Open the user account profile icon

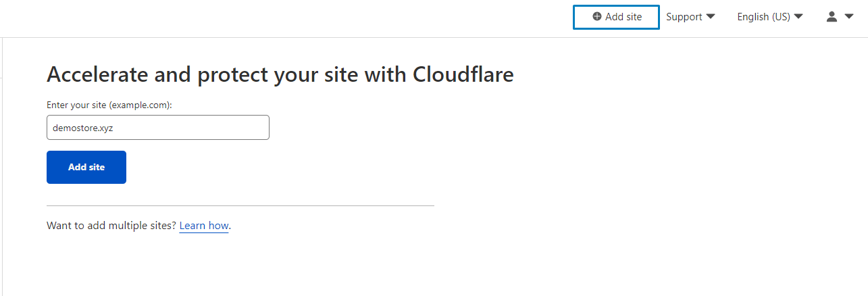tap(832, 17)
